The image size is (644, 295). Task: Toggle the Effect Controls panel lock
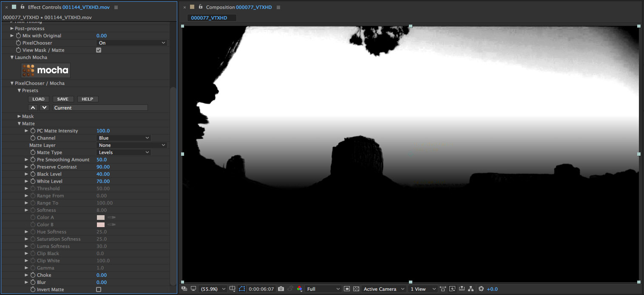[x=23, y=7]
